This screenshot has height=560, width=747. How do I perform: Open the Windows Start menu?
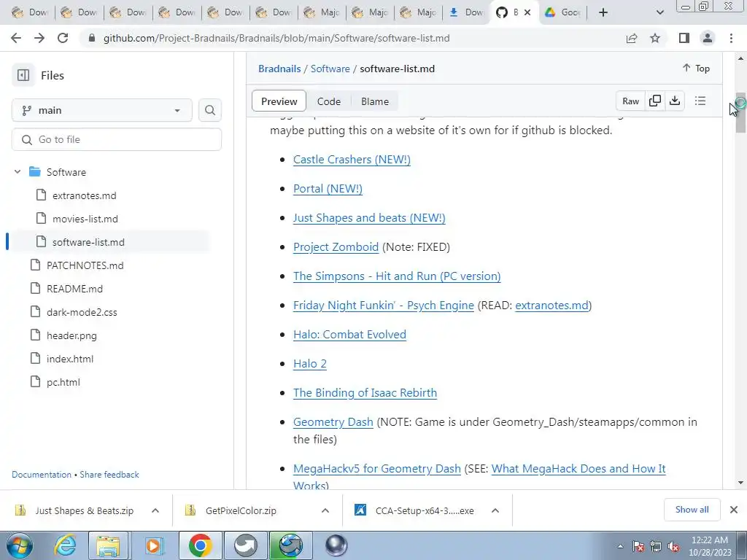20,545
